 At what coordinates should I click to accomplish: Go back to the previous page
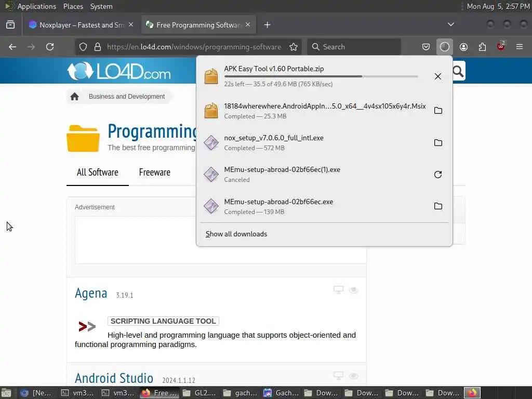point(12,47)
